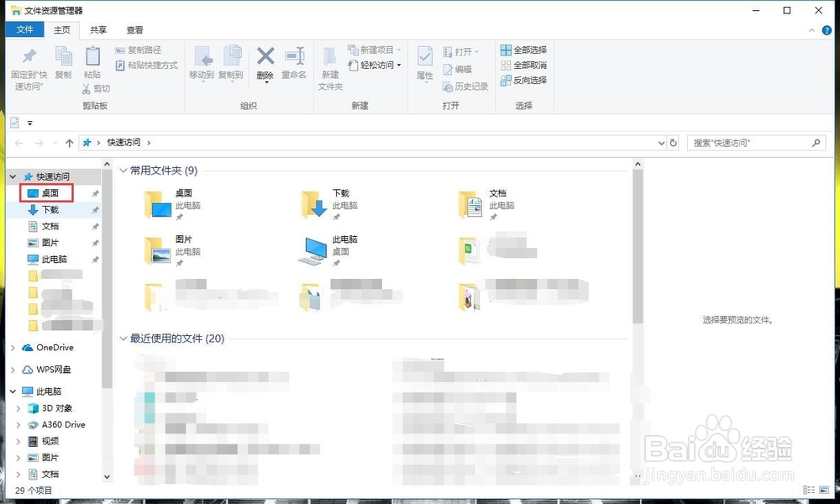
Task: Open the 文件 menu tab
Action: pos(24,29)
